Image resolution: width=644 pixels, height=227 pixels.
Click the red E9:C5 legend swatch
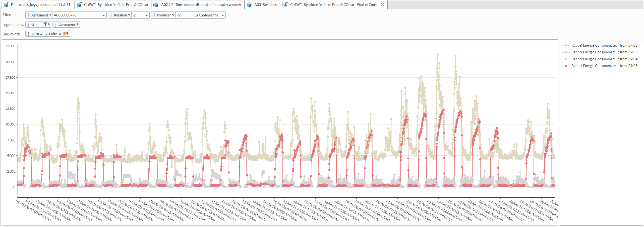pos(566,66)
